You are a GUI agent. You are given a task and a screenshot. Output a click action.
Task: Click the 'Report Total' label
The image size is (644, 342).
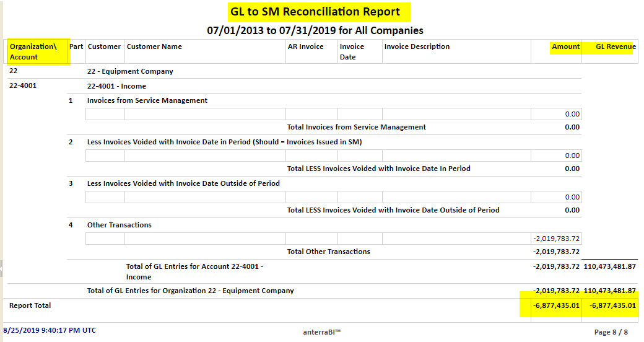click(x=30, y=305)
